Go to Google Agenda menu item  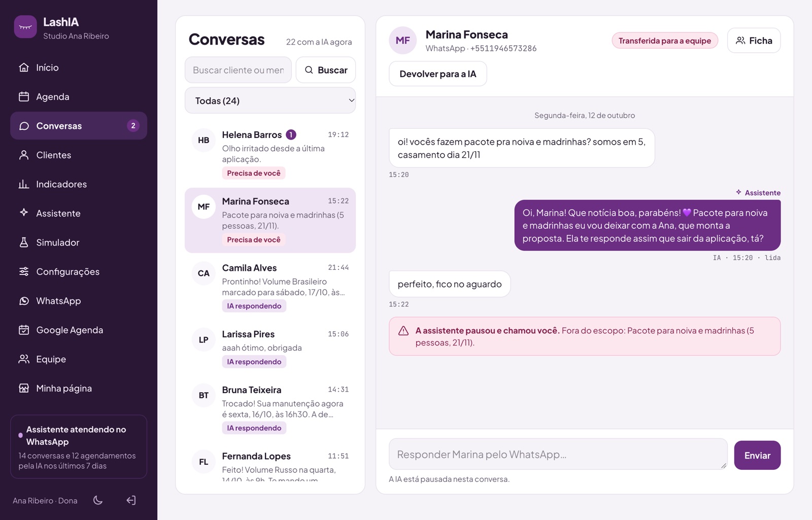[x=79, y=330]
